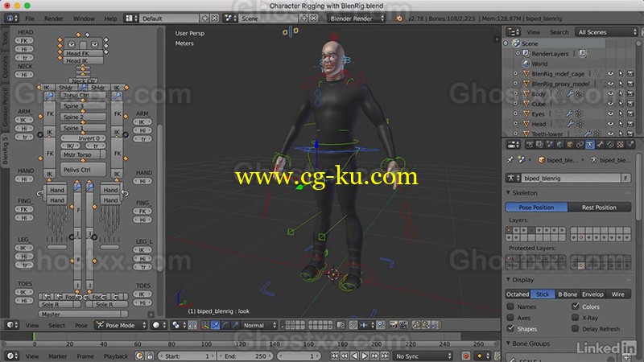Image resolution: width=644 pixels, height=362 pixels.
Task: Click the Pelivs Ctrl button in rig picker
Action: [83, 169]
